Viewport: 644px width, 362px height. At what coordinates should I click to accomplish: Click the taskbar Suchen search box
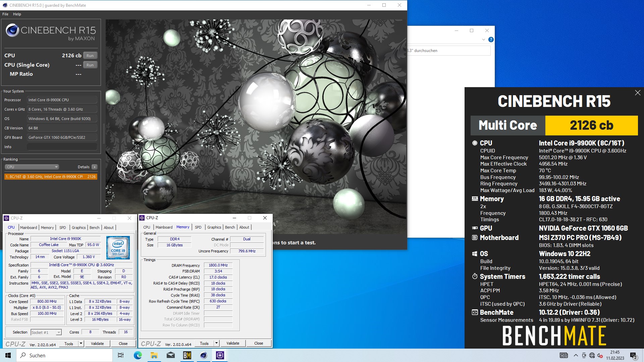(x=64, y=355)
